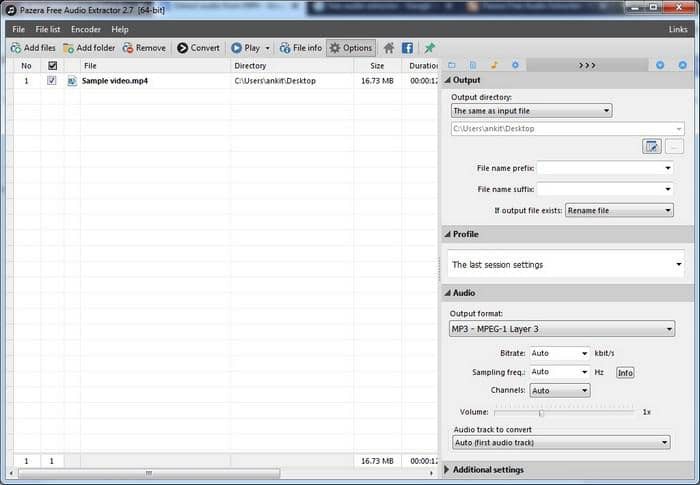This screenshot has width=700, height=485.
Task: Open the Encoder menu
Action: click(x=86, y=30)
